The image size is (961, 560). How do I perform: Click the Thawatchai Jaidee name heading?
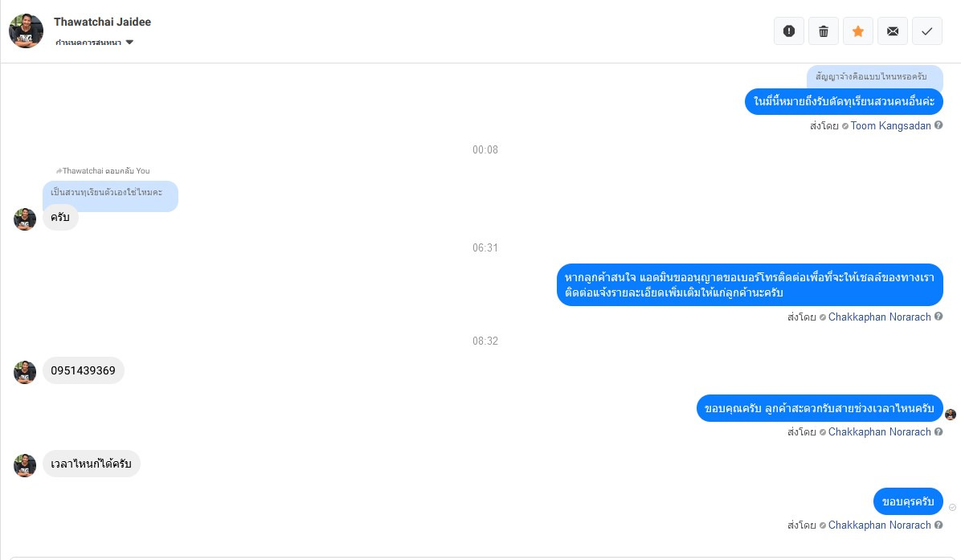[x=102, y=22]
